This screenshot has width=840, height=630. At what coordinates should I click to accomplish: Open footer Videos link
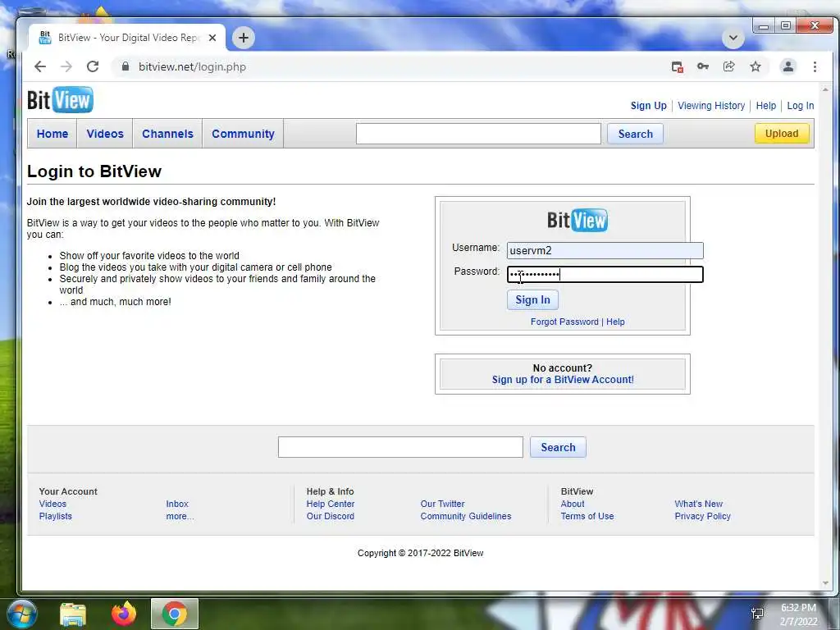52,504
